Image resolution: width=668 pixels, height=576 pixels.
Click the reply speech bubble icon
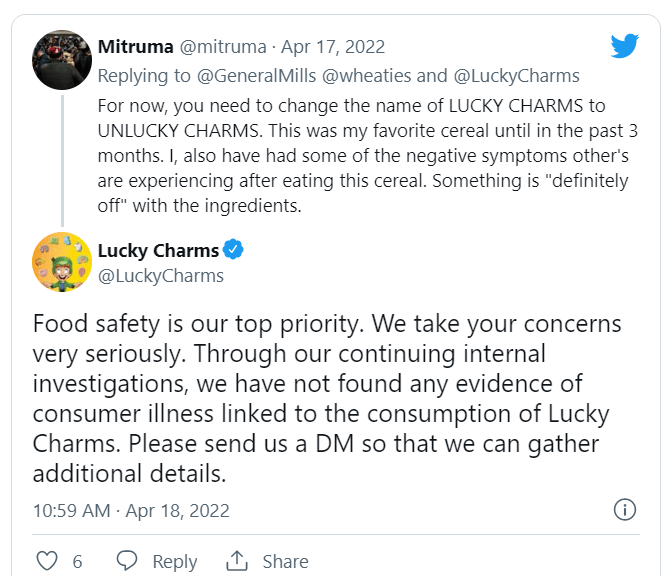click(127, 561)
